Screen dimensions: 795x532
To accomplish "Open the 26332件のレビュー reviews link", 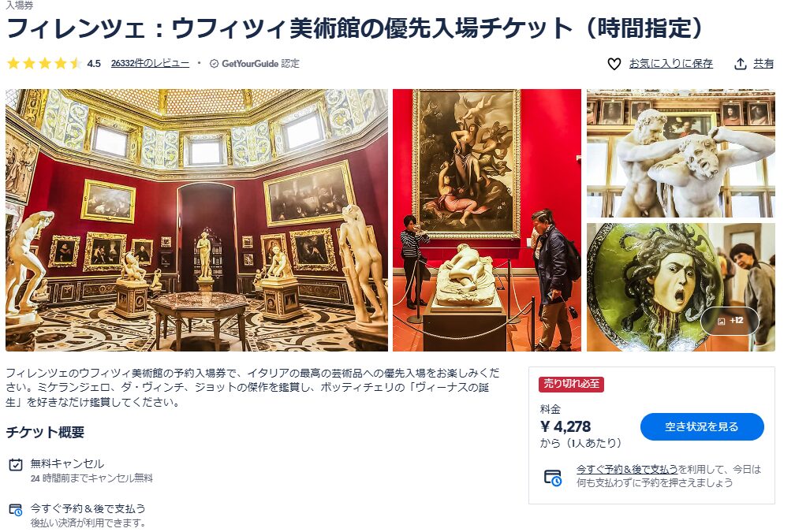I will click(x=150, y=63).
